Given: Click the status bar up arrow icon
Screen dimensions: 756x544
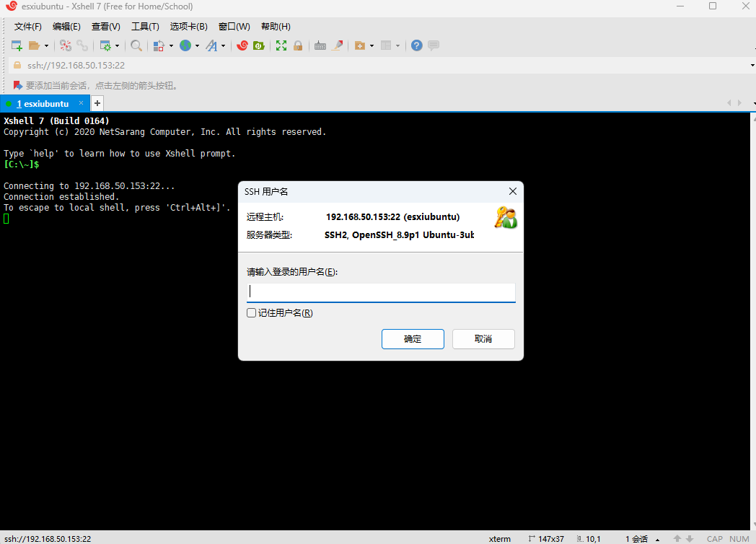Looking at the screenshot, I should (x=677, y=539).
